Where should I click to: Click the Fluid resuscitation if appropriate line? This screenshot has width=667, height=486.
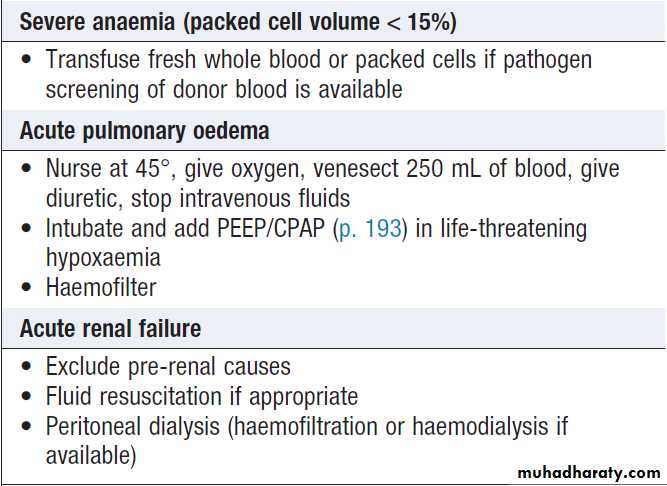[x=201, y=396]
